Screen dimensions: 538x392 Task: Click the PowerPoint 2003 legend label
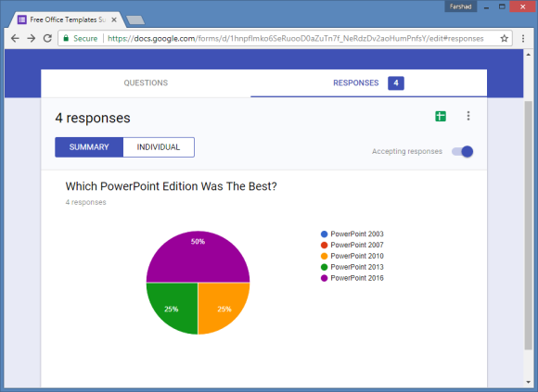(x=357, y=234)
